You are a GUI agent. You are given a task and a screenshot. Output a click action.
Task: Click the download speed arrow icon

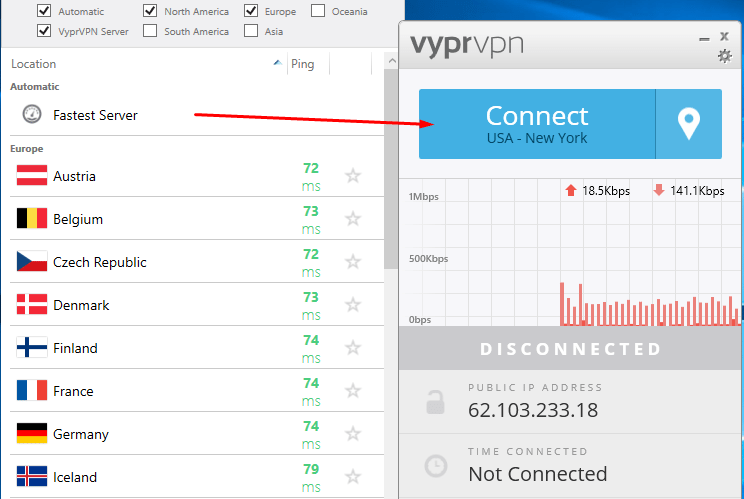(659, 190)
